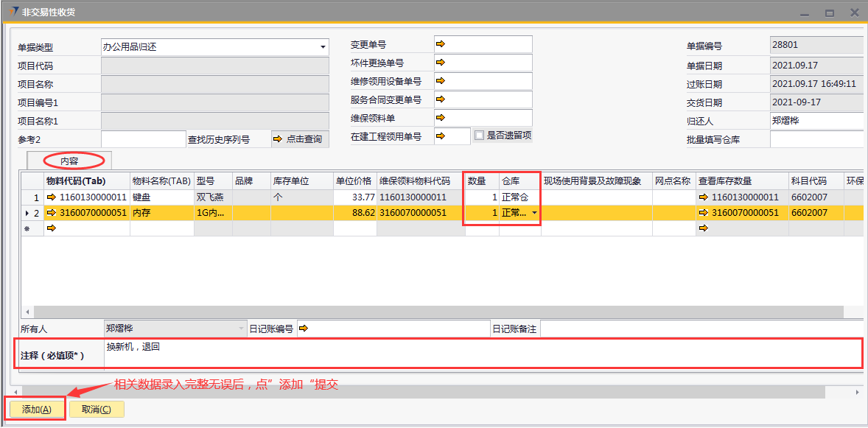This screenshot has height=428, width=868.
Task: Click the arrow icon beside 变更单号
Action: click(441, 44)
